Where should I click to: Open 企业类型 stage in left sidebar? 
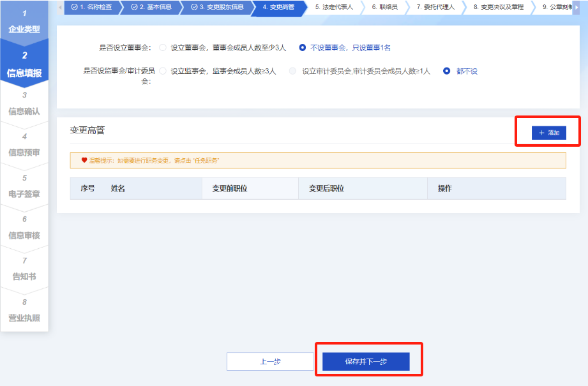click(x=24, y=22)
